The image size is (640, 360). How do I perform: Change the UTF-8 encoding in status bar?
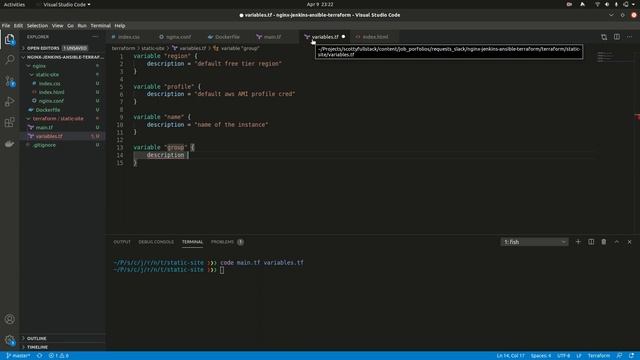coord(564,356)
